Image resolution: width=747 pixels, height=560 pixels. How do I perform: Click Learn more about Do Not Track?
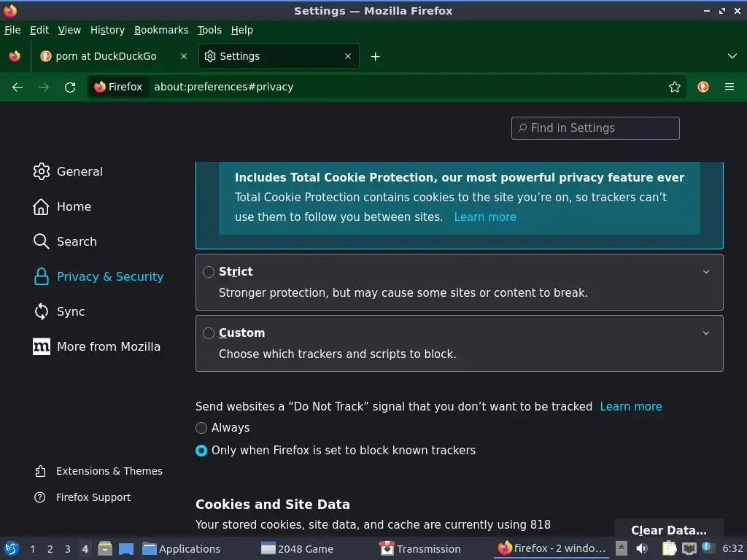pos(631,407)
